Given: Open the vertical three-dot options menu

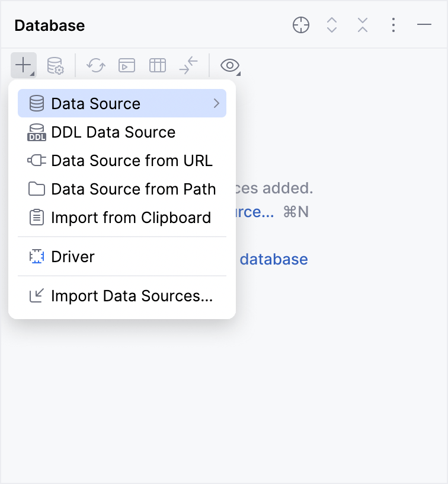Looking at the screenshot, I should click(393, 25).
